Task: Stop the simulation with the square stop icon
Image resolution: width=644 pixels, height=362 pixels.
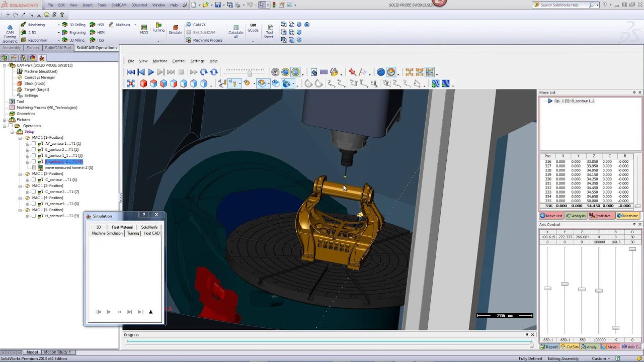Action: (x=181, y=72)
